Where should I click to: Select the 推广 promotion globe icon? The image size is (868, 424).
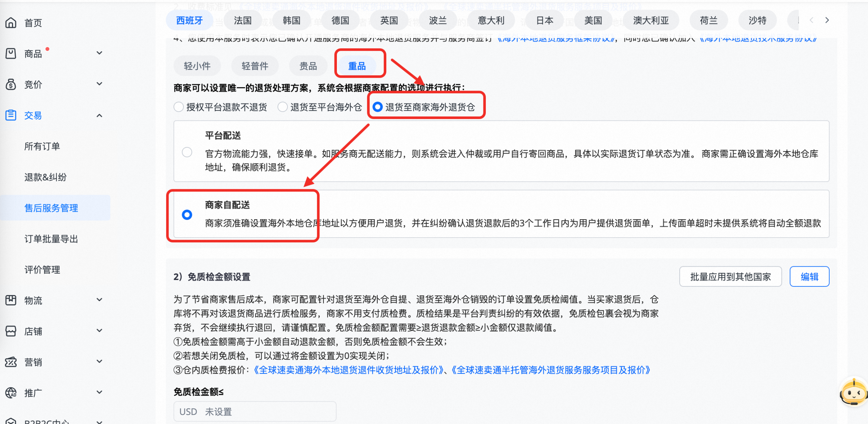tap(11, 393)
